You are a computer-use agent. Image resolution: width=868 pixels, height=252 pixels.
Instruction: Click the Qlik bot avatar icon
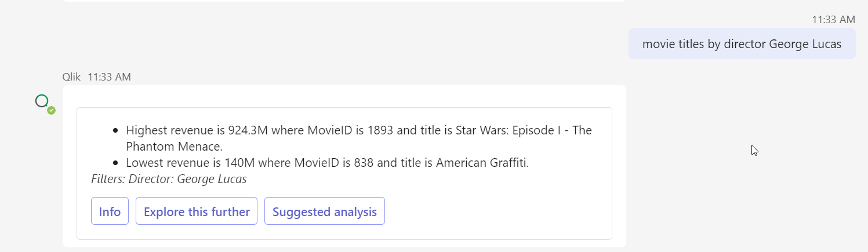(x=43, y=101)
